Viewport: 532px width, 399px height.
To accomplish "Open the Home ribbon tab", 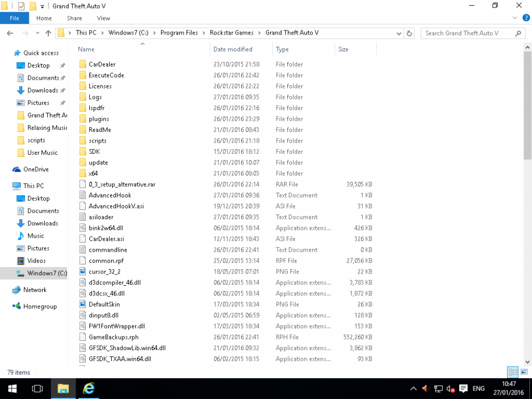I will [44, 18].
